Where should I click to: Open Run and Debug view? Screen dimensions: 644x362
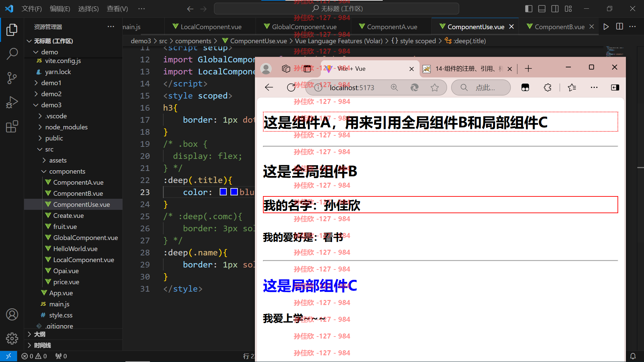click(x=12, y=102)
